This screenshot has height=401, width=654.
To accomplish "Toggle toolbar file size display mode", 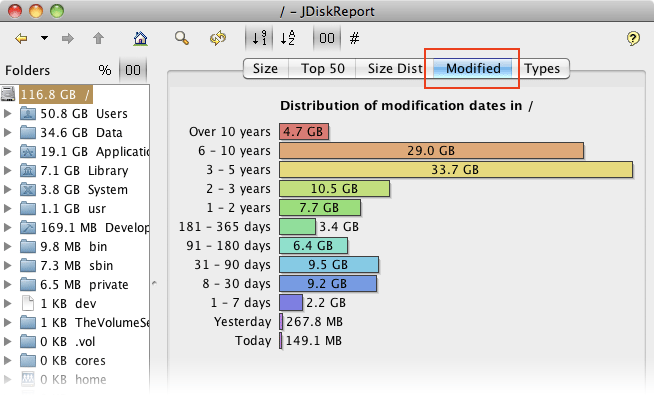I will [327, 38].
